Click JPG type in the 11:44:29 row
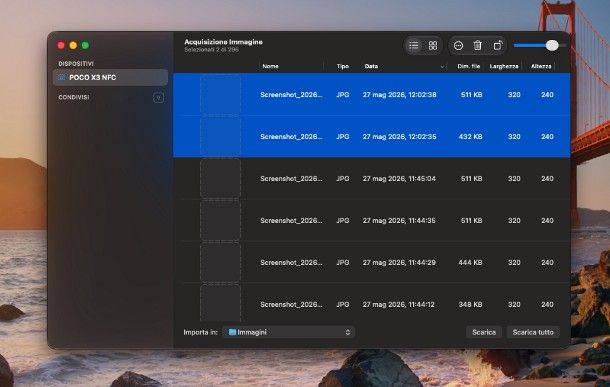 [x=342, y=263]
